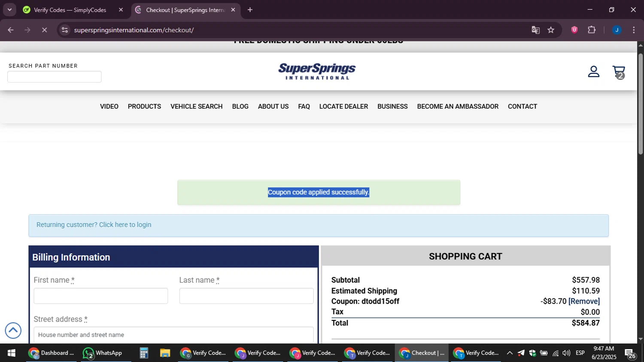644x362 pixels.
Task: Go to LOCATE DEALER
Action: (x=343, y=106)
